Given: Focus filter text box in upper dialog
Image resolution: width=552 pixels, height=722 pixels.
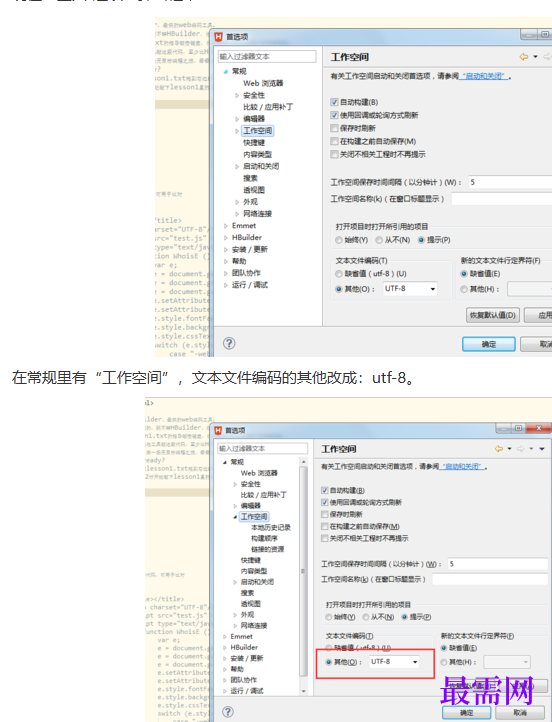Looking at the screenshot, I should point(267,57).
